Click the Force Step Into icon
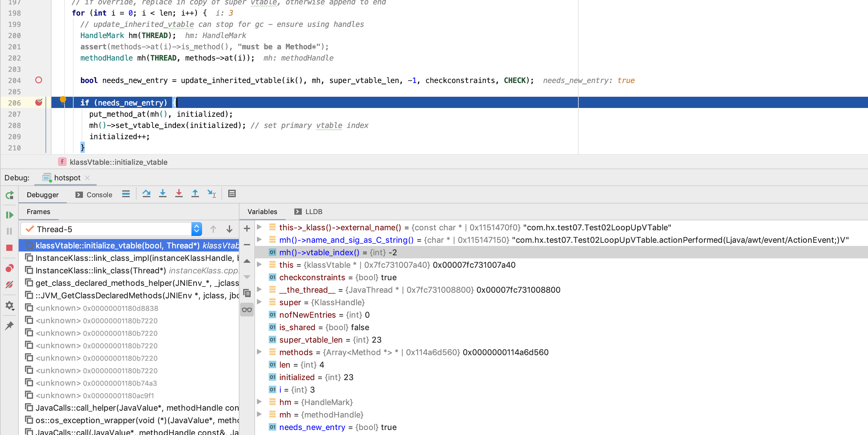Screen dimensions: 868x435 click(x=179, y=193)
